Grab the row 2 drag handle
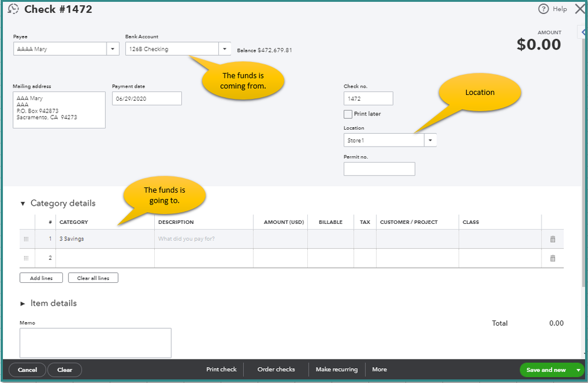 (x=26, y=258)
